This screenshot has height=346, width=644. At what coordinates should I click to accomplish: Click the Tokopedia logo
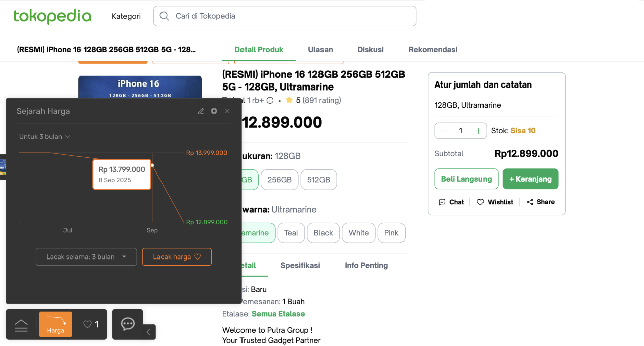click(52, 16)
